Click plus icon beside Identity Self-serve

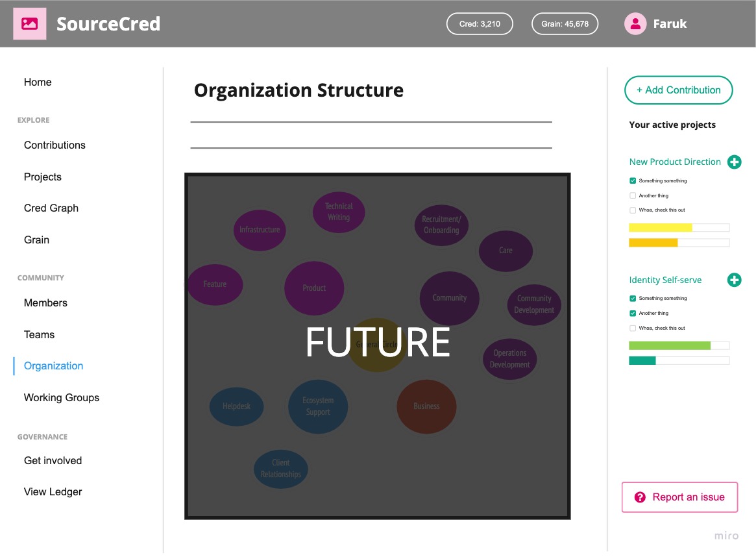[x=735, y=280]
